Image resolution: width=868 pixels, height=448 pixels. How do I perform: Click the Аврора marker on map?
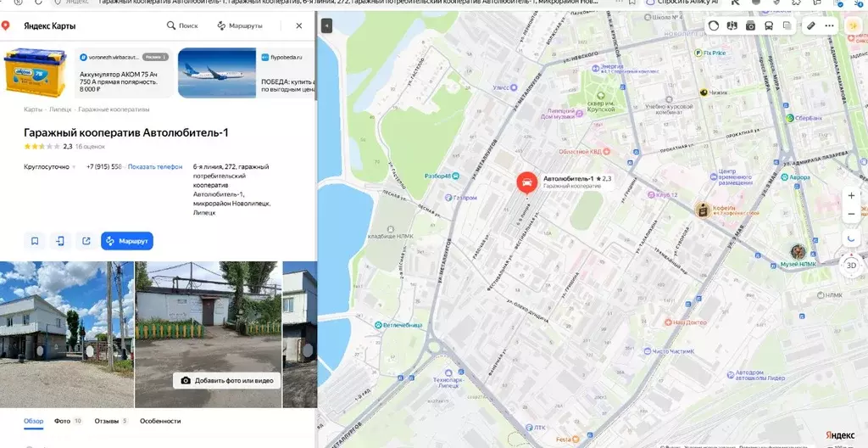point(784,177)
